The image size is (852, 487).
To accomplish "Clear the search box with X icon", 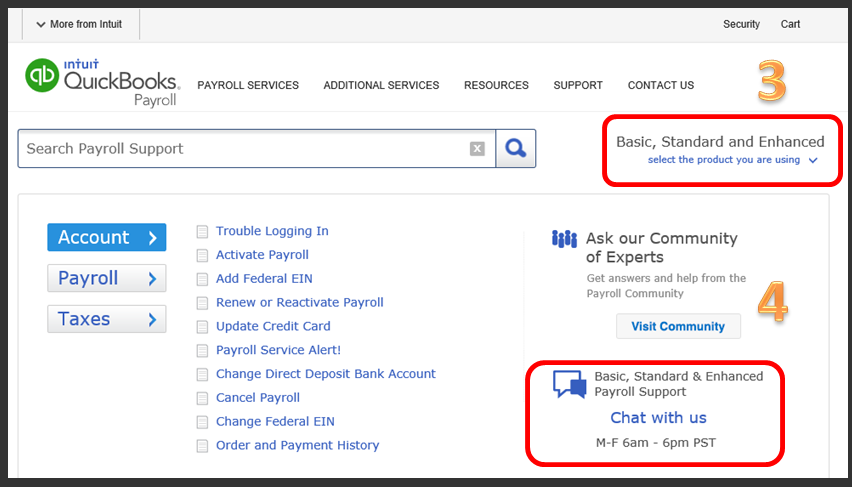I will click(477, 149).
